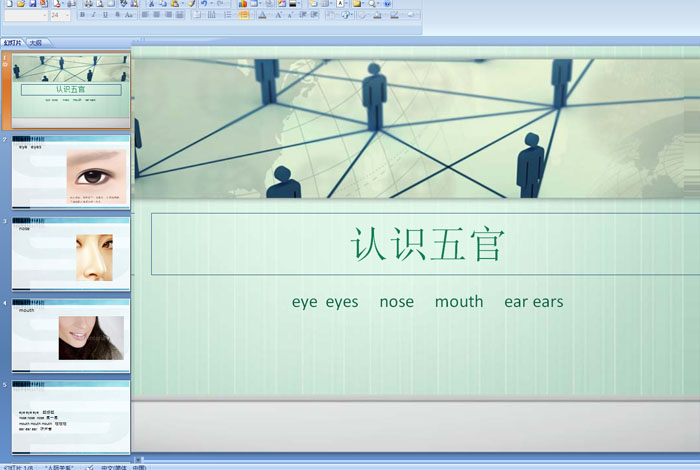The height and width of the screenshot is (470, 700).
Task: Click the horizontal scrollbar left arrow
Action: click(138, 459)
